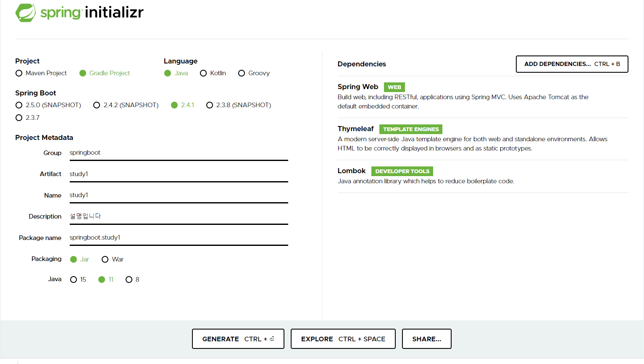Choose Groovy language option
The height and width of the screenshot is (364, 644).
tap(254, 73)
